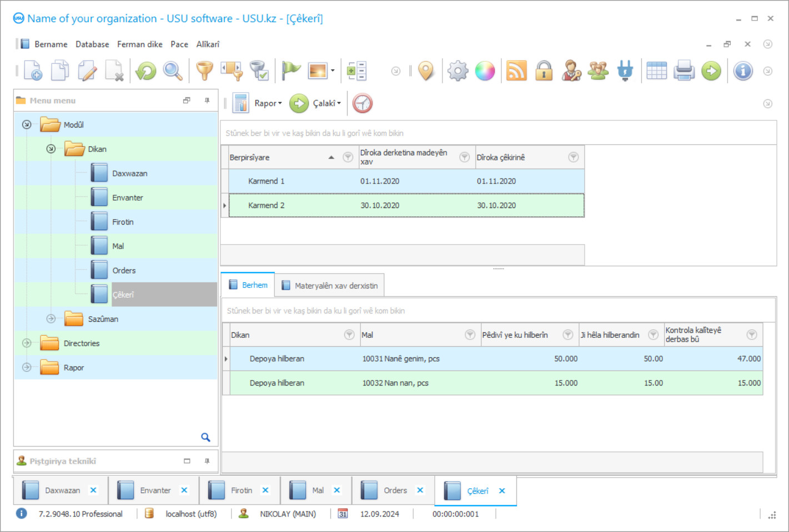Open the map location pin icon

(426, 71)
